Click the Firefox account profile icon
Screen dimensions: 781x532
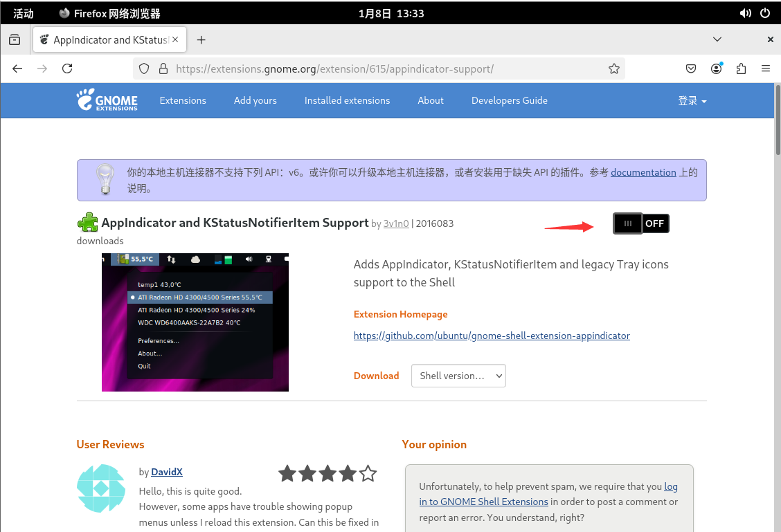[x=716, y=68]
